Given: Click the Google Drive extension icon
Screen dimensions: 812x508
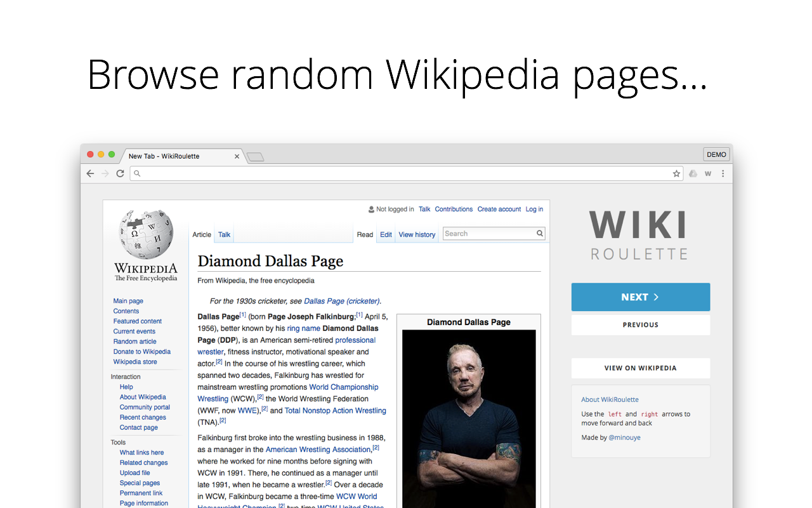Looking at the screenshot, I should pyautogui.click(x=693, y=173).
